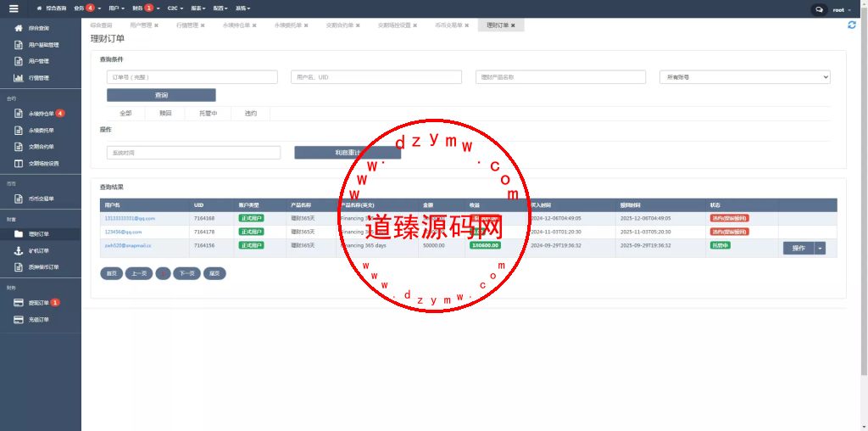The height and width of the screenshot is (431, 868).
Task: Click document icon beside 用户基础管理
Action: (19, 45)
